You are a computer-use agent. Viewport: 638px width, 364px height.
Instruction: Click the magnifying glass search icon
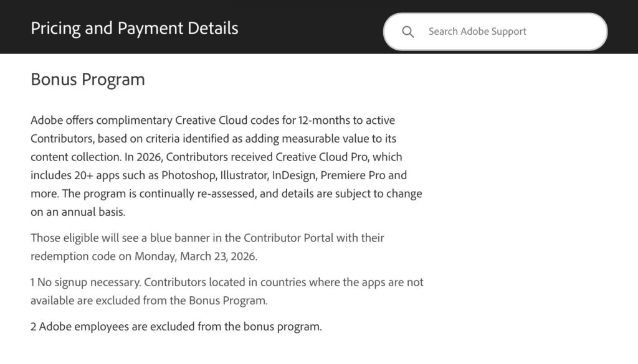(408, 32)
